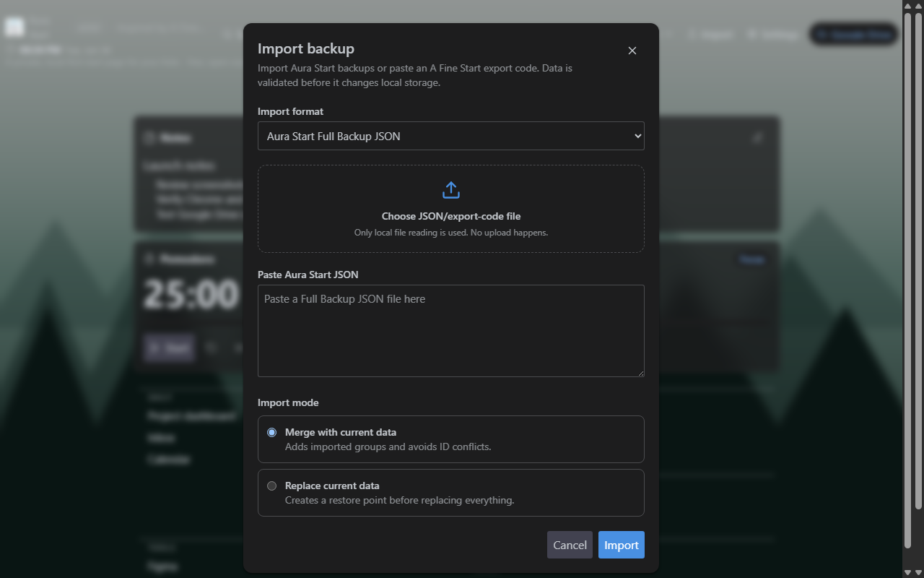Cancel the import dialog
Screen dimensions: 924x578
570,545
